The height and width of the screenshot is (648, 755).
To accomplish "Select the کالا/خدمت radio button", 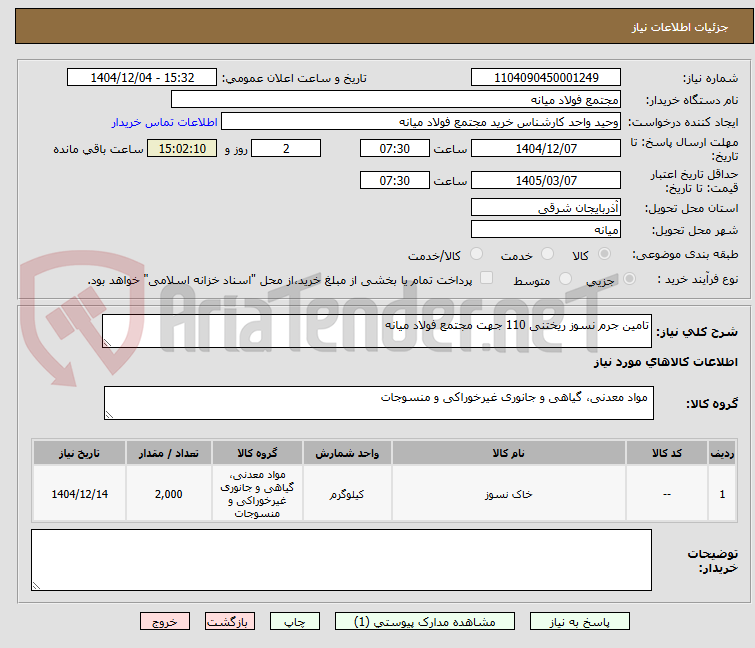I will coord(476,254).
